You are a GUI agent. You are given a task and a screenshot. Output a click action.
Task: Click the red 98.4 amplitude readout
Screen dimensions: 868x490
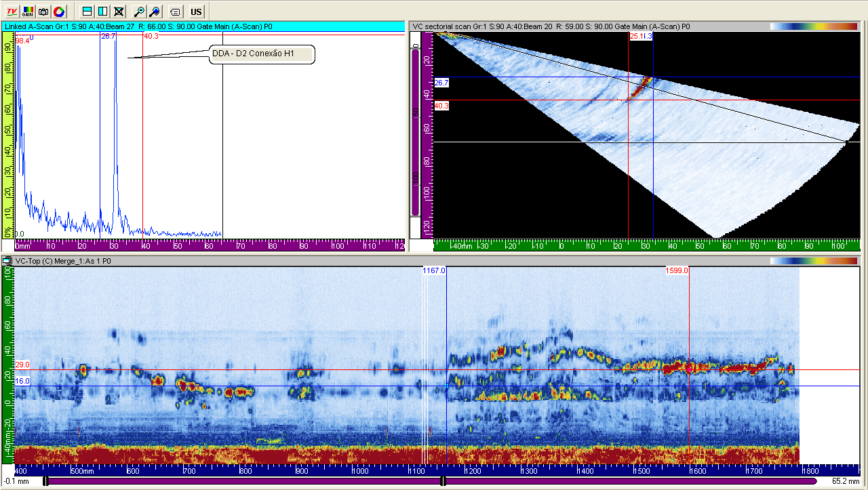point(22,41)
